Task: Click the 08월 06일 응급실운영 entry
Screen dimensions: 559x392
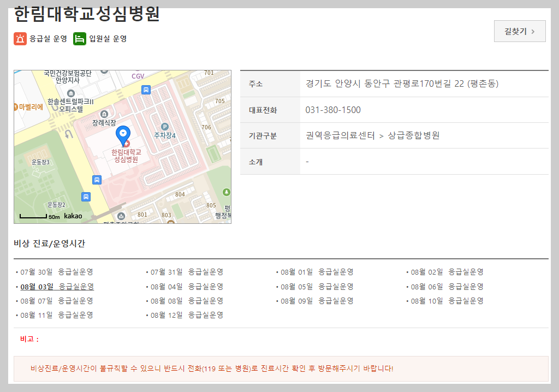Action: click(x=447, y=287)
